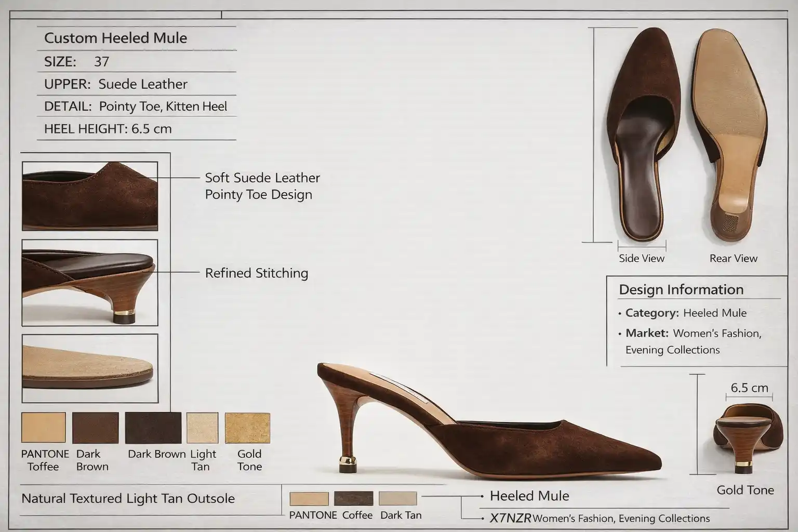This screenshot has height=532, width=798.
Task: Click the 'Category: Heeled Mule' bullet
Action: 683,313
